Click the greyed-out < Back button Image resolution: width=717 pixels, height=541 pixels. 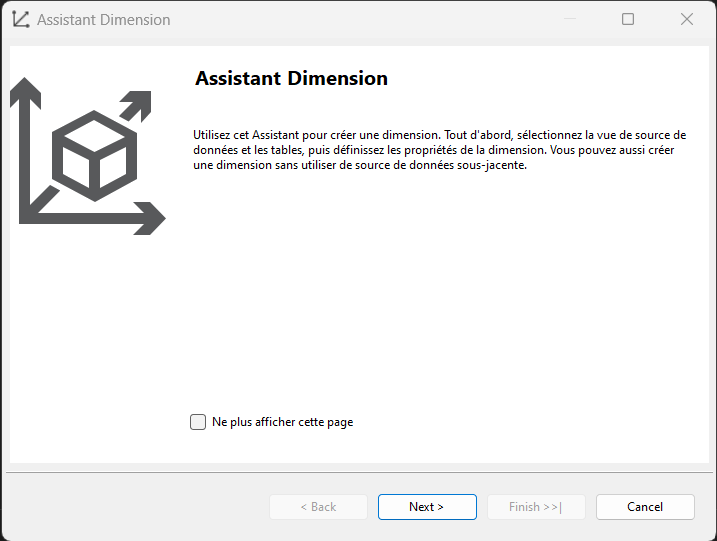point(318,507)
